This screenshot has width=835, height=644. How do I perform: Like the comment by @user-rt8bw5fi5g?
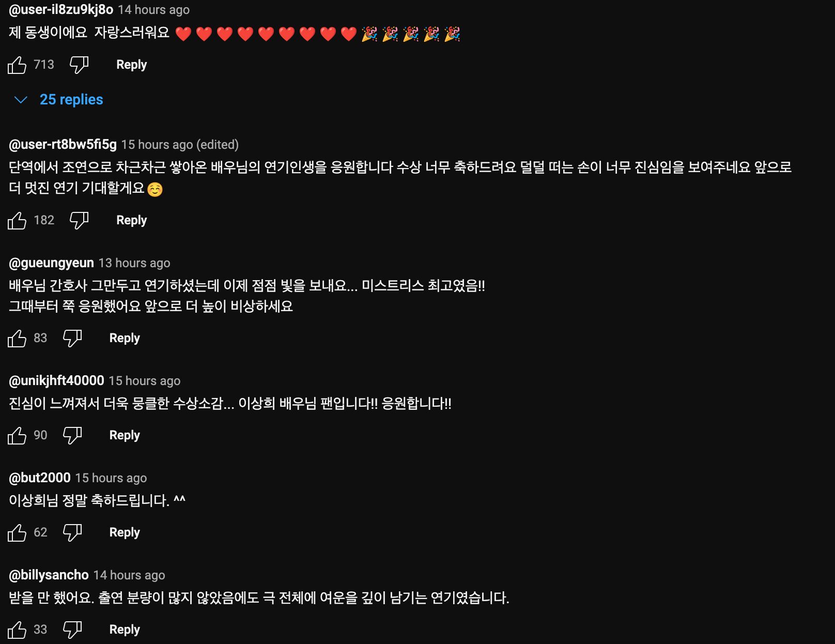17,221
